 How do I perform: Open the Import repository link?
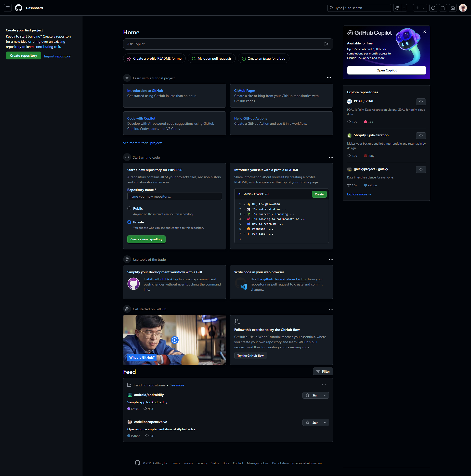coord(57,56)
